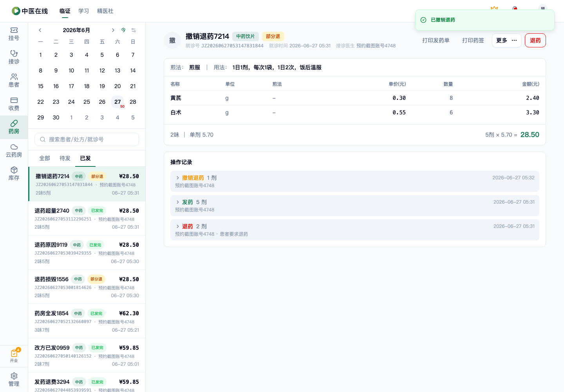Open the 收费 billing sidebar icon
Image resolution: width=564 pixels, height=392 pixels.
coord(14,104)
